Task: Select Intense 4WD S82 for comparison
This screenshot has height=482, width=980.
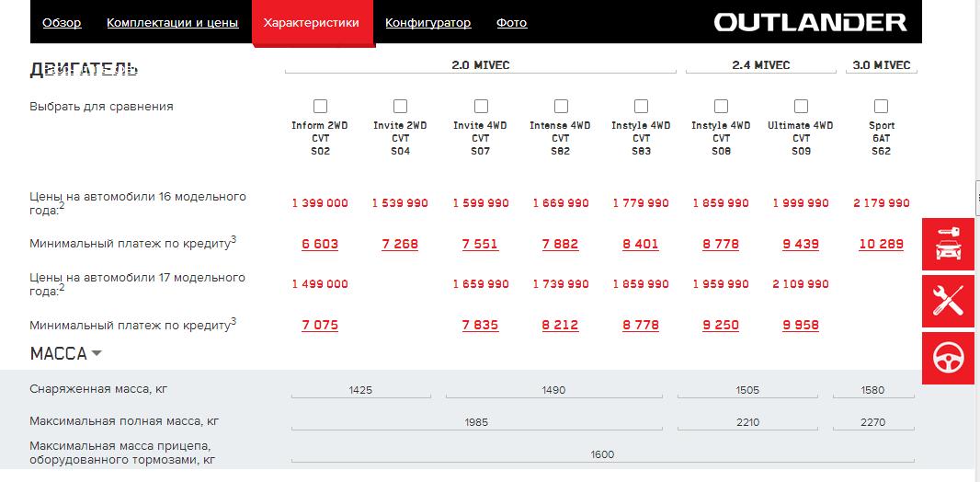Action: click(x=561, y=107)
